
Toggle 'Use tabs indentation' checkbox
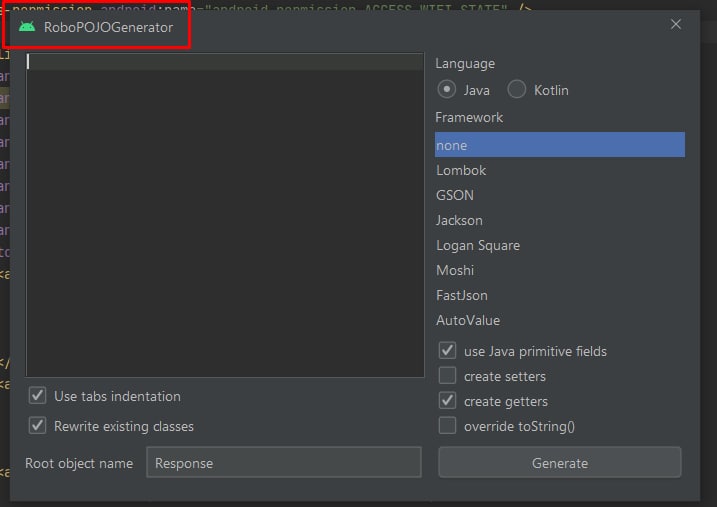pyautogui.click(x=37, y=396)
